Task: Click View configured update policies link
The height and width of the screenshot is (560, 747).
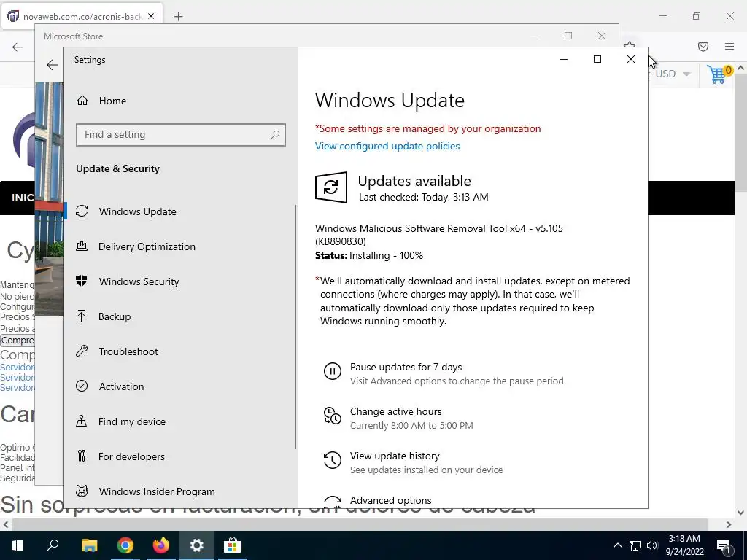Action: [x=387, y=146]
